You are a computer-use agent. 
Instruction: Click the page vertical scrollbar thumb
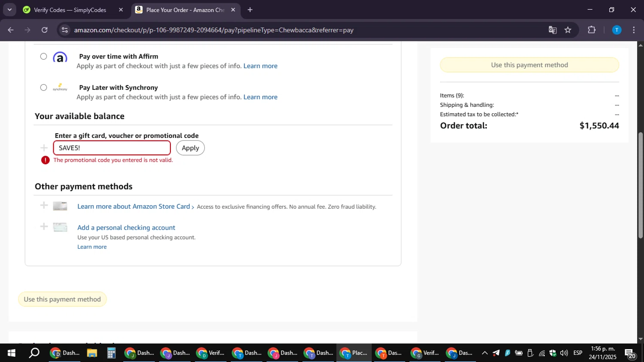(641, 186)
